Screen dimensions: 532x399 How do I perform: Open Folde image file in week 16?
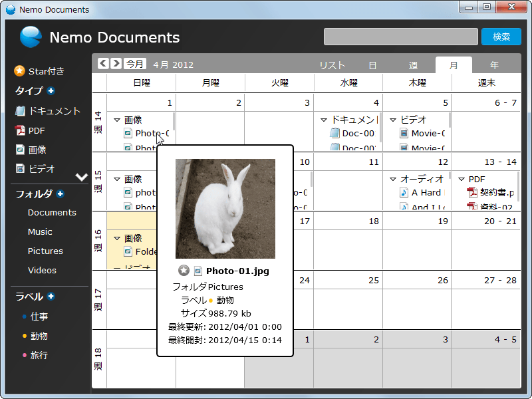[x=140, y=251]
